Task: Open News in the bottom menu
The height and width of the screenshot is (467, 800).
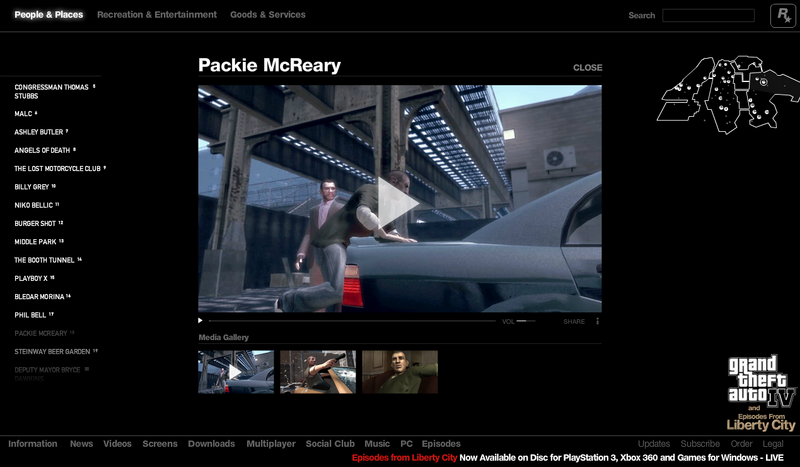Action: click(x=82, y=444)
